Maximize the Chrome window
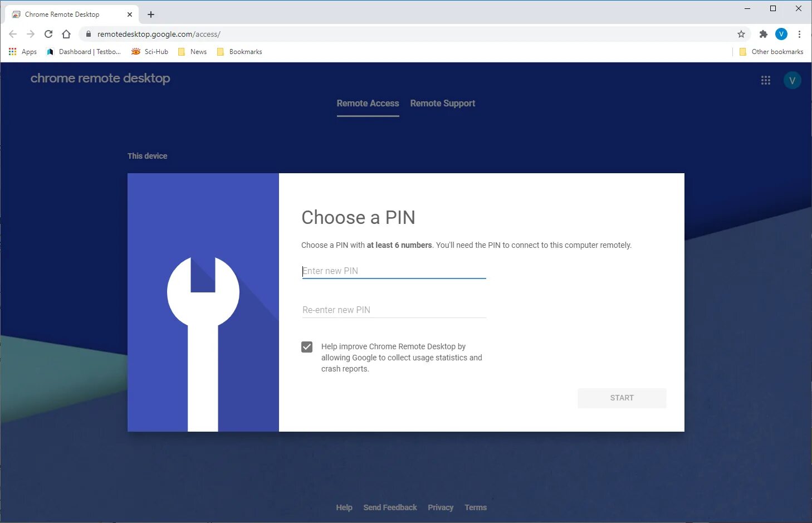The image size is (812, 523). click(x=773, y=8)
